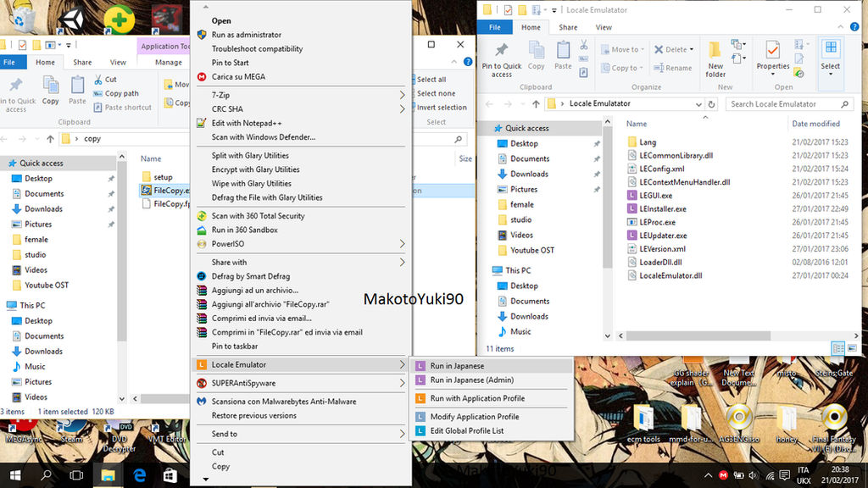Select the Lang folder in Locale Emulator
Screen dimensions: 868x488
pos(642,142)
